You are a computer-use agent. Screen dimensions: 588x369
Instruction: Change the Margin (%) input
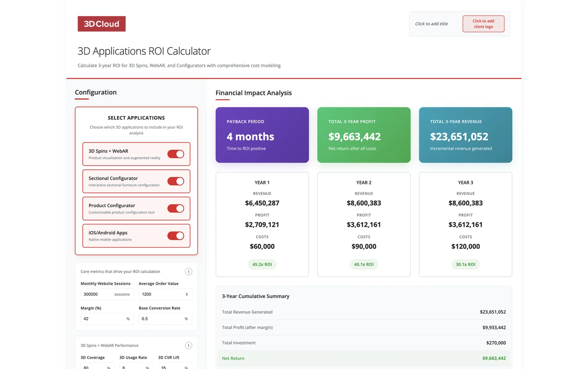(x=107, y=319)
